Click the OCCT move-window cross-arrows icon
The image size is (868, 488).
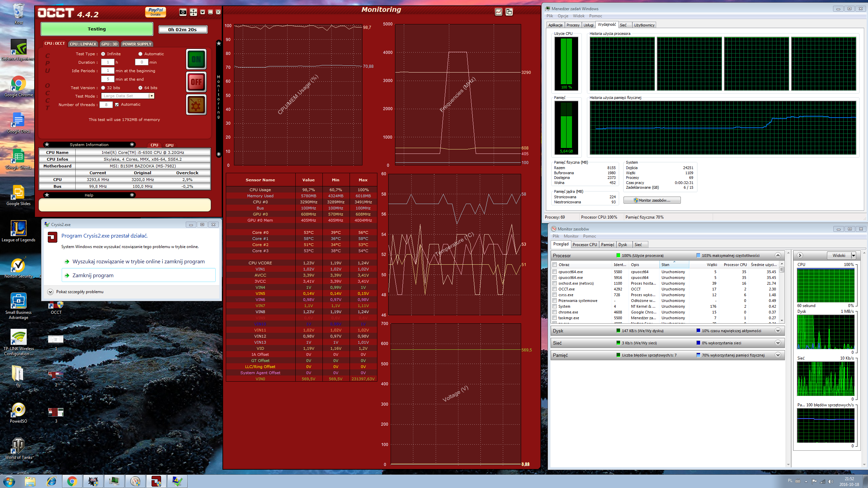[x=193, y=13]
